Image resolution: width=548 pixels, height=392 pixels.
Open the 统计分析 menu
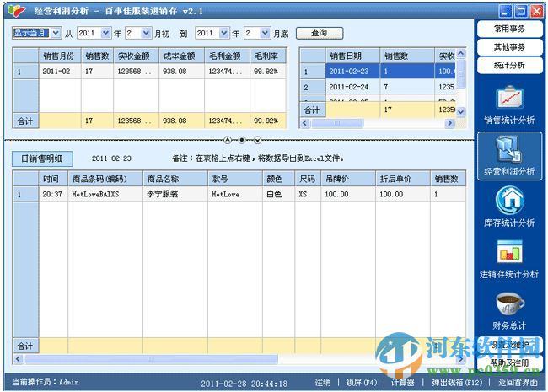click(509, 65)
